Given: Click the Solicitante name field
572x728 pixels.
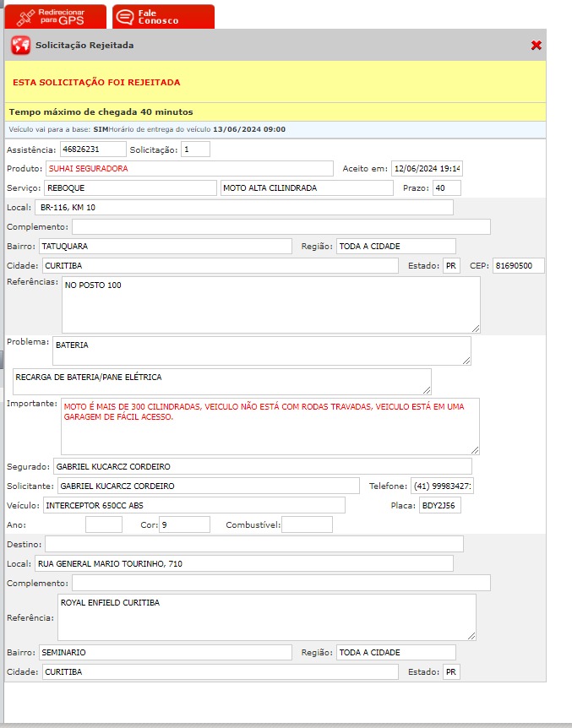Looking at the screenshot, I should 208,486.
